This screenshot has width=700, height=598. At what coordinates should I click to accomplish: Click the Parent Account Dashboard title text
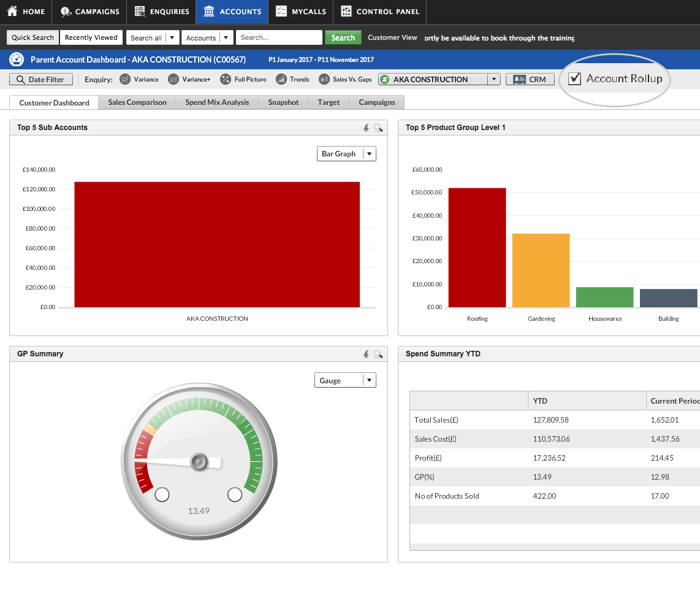138,59
